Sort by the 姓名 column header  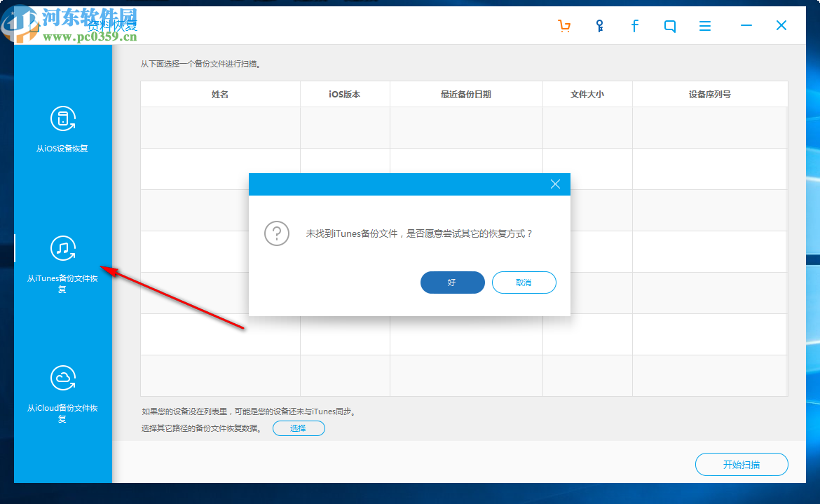(219, 93)
